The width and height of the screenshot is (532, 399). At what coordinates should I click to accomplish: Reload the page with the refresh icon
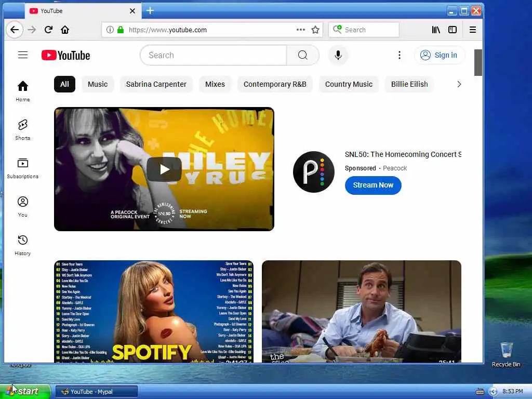click(x=48, y=30)
